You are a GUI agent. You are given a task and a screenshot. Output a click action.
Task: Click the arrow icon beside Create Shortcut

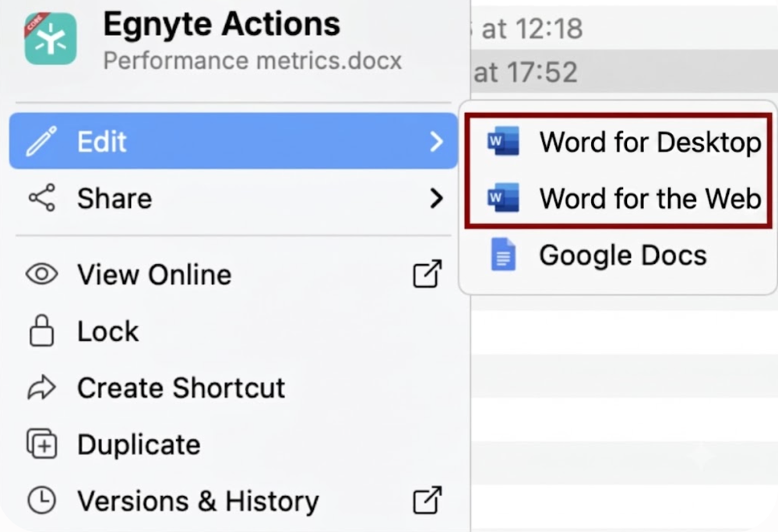click(42, 388)
